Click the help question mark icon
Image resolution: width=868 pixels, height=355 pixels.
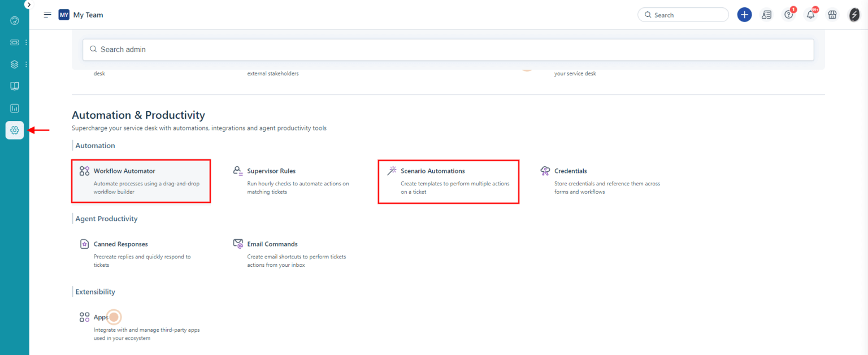click(788, 15)
